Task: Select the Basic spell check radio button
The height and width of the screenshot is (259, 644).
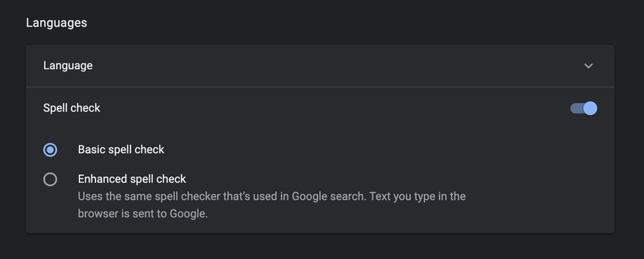Action: pyautogui.click(x=50, y=150)
